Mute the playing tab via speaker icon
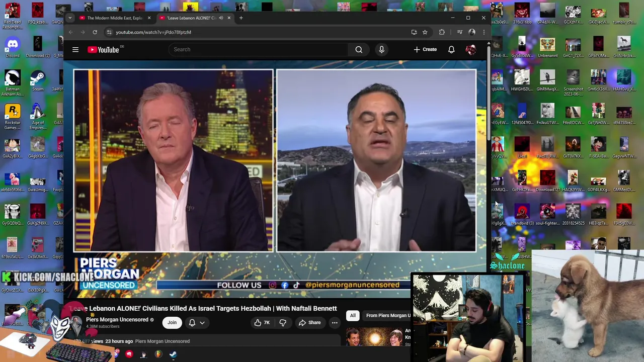 pyautogui.click(x=221, y=18)
